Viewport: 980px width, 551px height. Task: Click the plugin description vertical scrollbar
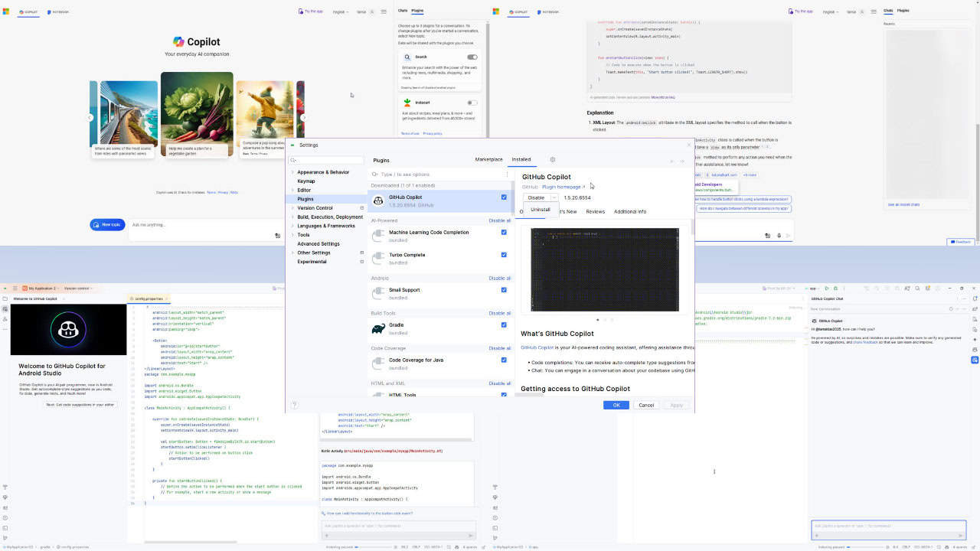coord(693,227)
